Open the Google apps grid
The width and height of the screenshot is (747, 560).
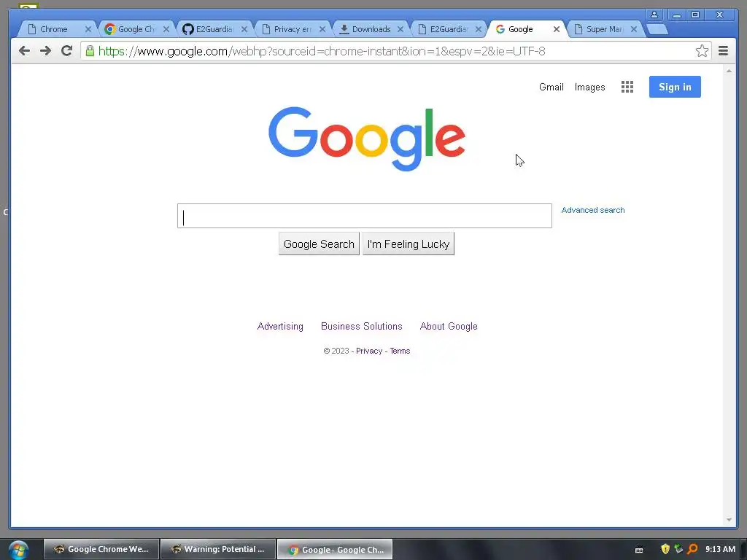point(627,87)
